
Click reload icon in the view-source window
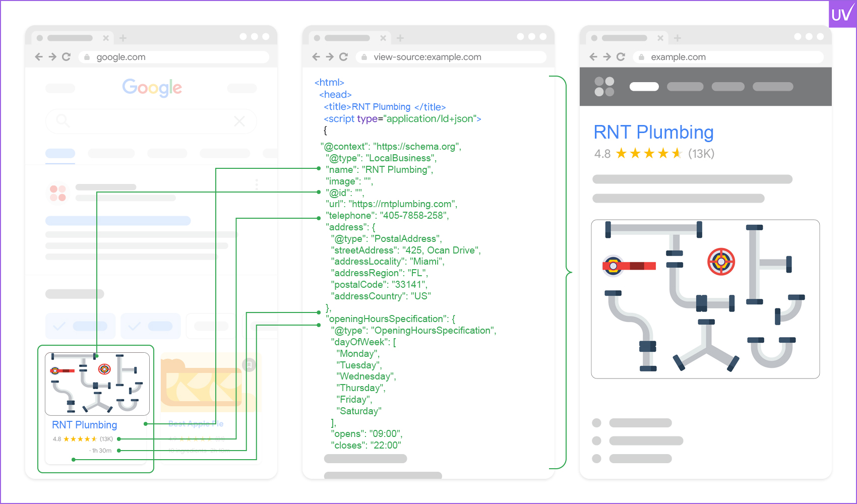tap(343, 57)
